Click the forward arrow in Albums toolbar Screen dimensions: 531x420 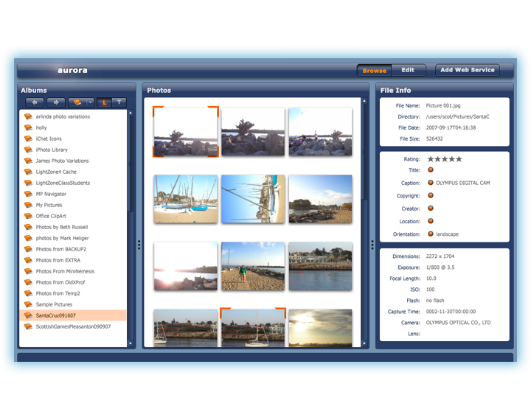[x=56, y=102]
